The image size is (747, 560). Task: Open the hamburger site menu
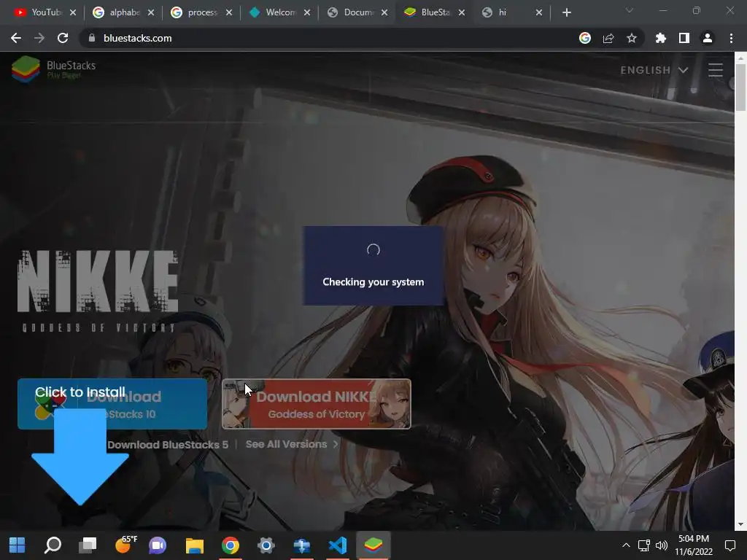coord(715,70)
